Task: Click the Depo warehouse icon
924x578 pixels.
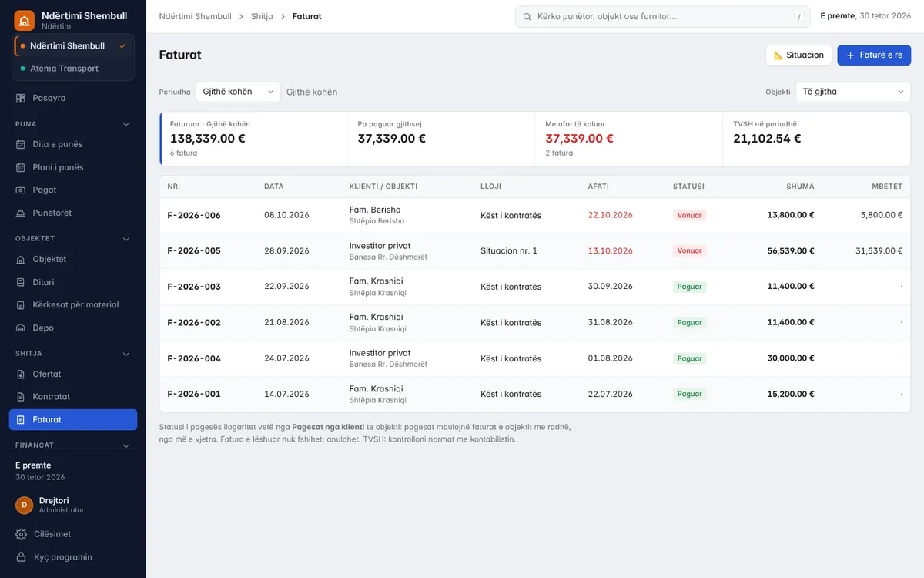Action: (x=21, y=328)
